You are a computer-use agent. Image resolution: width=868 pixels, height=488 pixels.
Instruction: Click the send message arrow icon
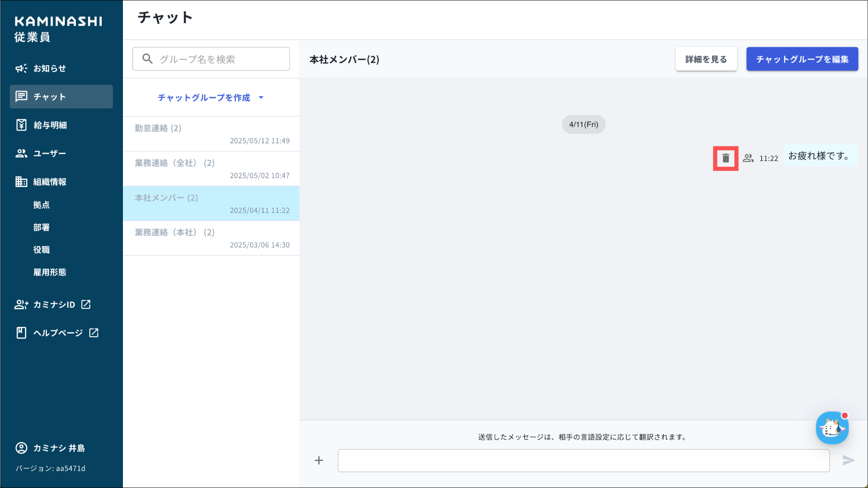coord(849,460)
